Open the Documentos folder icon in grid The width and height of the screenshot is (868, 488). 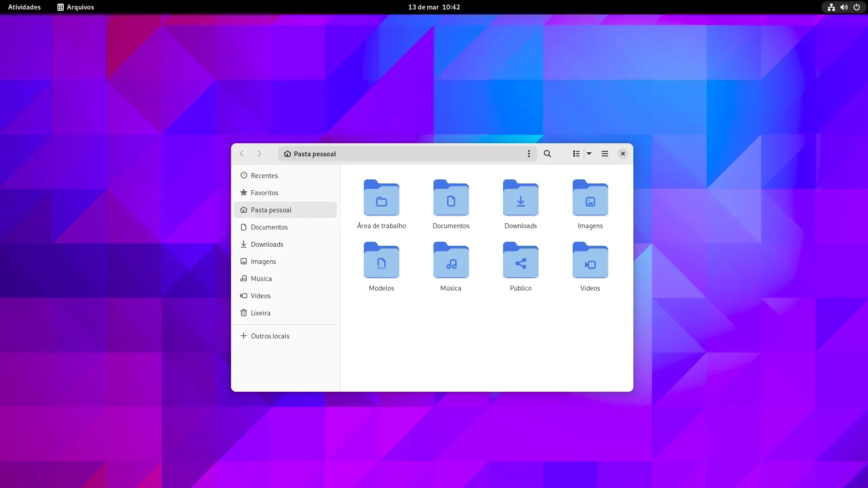click(451, 198)
